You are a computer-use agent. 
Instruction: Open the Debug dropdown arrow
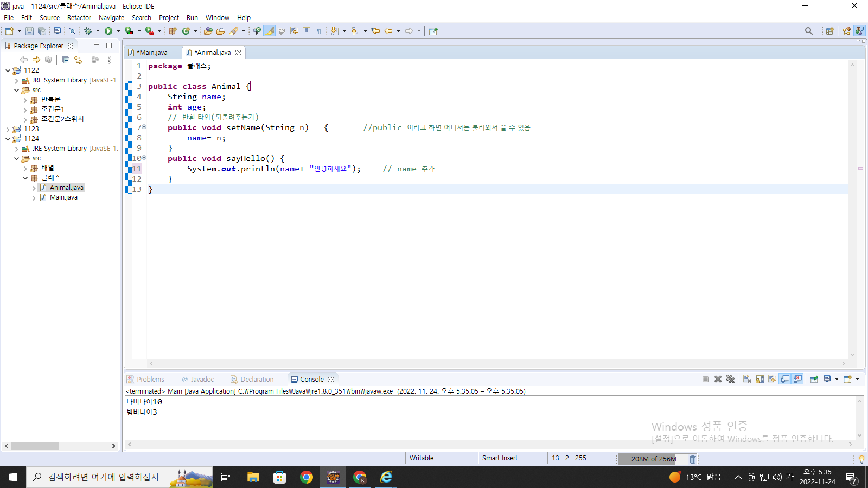98,31
